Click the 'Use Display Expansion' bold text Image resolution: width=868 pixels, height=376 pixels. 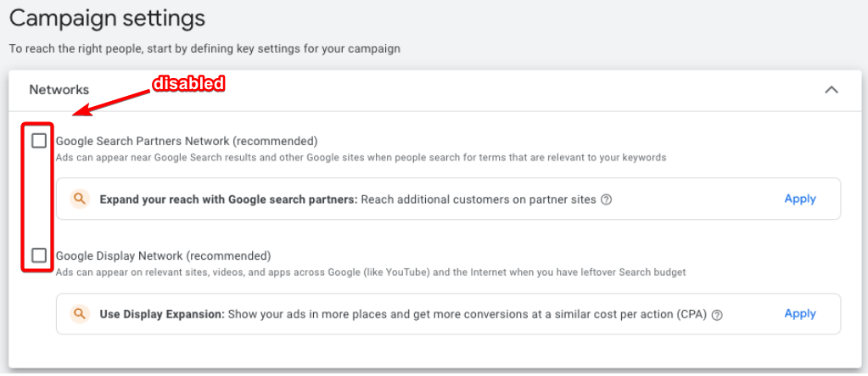coord(161,314)
